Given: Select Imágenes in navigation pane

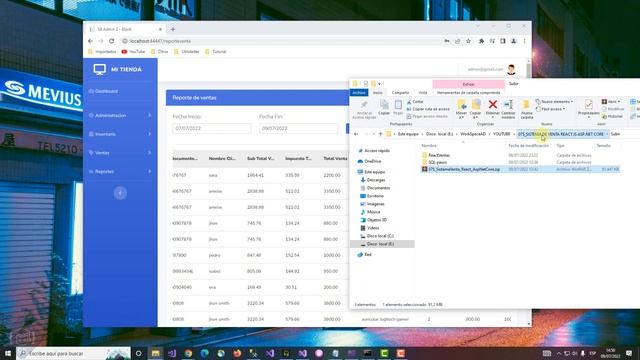Looking at the screenshot, I should pos(375,204).
